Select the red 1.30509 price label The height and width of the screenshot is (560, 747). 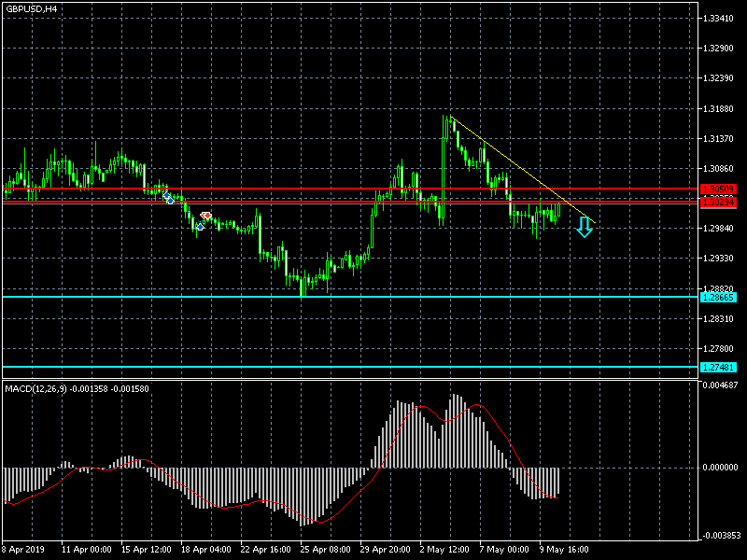pyautogui.click(x=718, y=189)
